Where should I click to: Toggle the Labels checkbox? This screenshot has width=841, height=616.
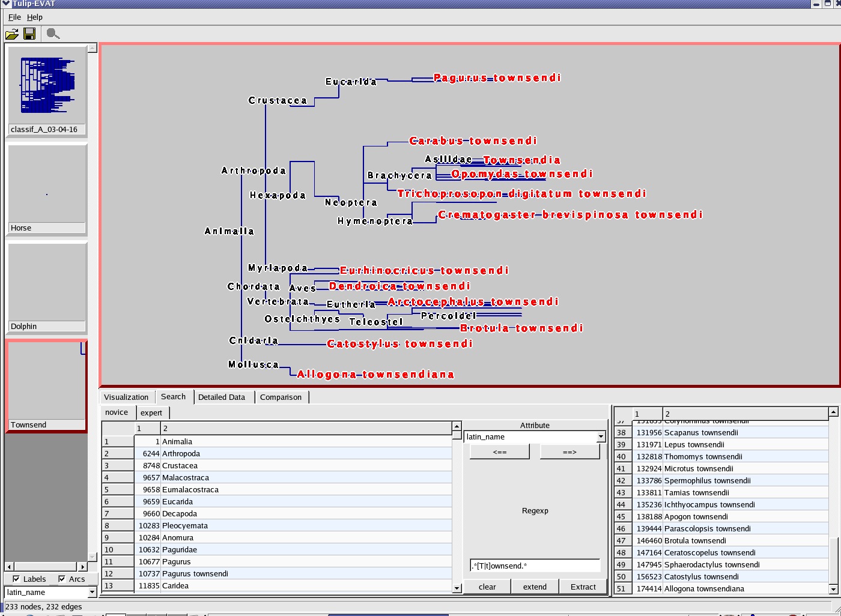click(16, 579)
